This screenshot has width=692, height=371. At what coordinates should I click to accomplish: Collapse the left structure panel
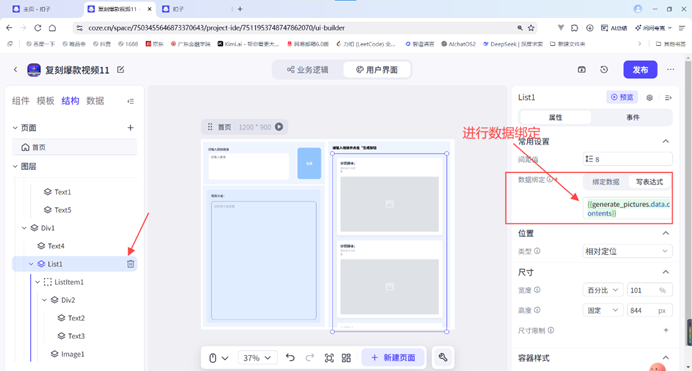[131, 101]
